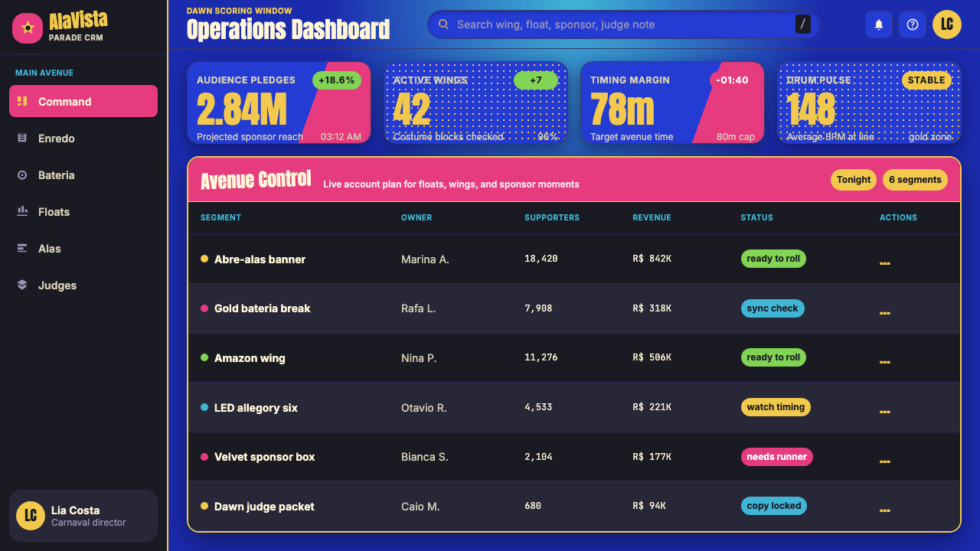
Task: Select the Gold bateria break segment name
Action: [x=262, y=308]
